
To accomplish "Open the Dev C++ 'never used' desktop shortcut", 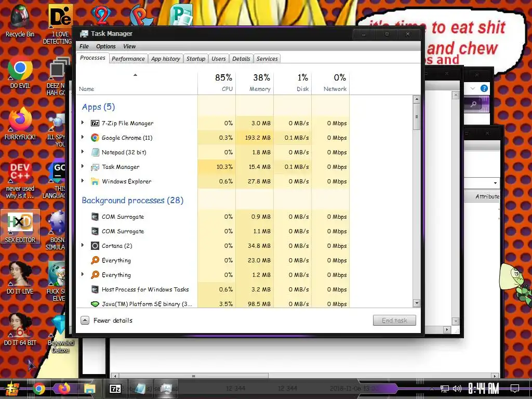I will pyautogui.click(x=20, y=179).
